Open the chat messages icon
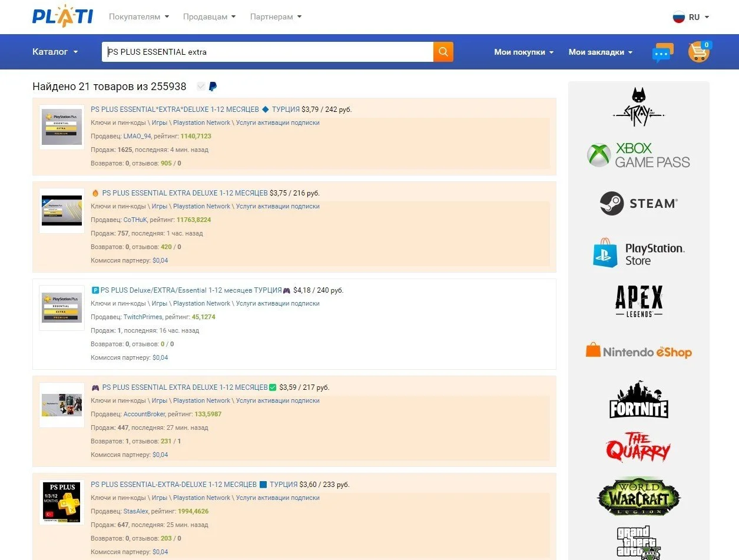The height and width of the screenshot is (560, 739). click(x=662, y=52)
